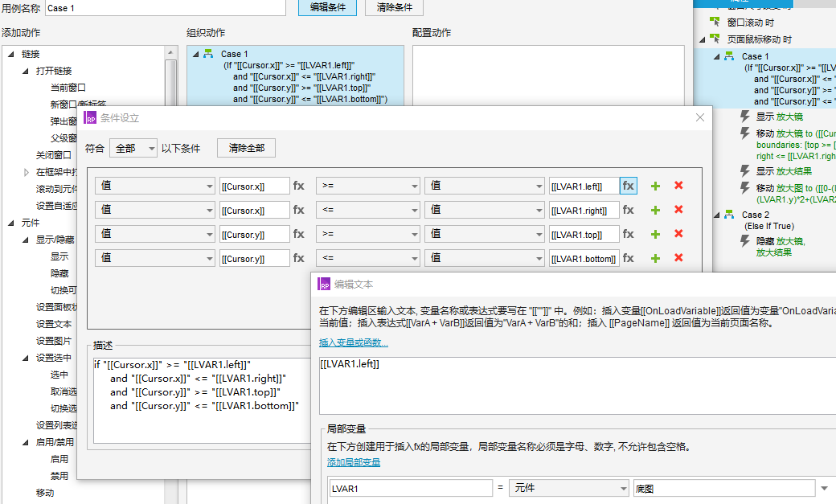Click fx icon beside [[LVAR1.right]] value
This screenshot has height=504, width=836.
click(628, 210)
